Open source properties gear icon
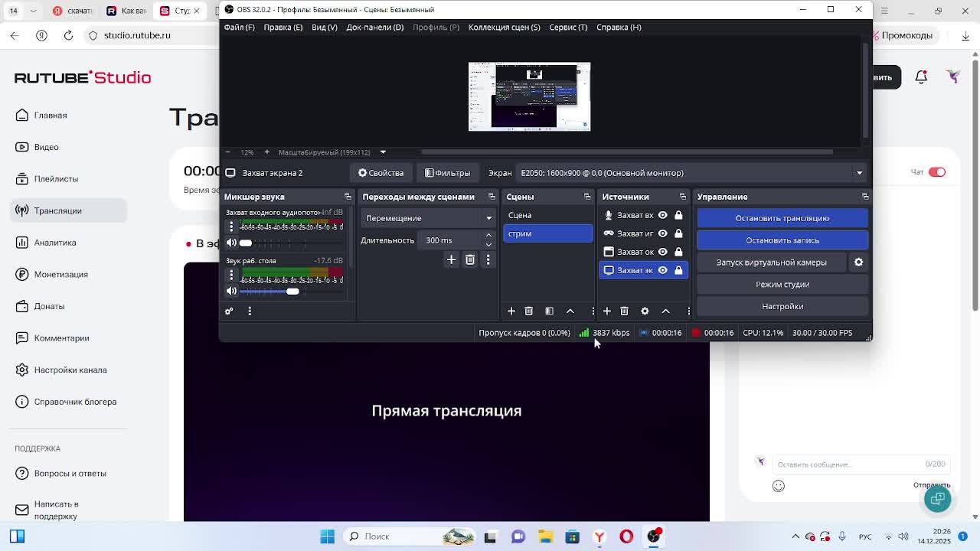980x551 pixels. (645, 311)
